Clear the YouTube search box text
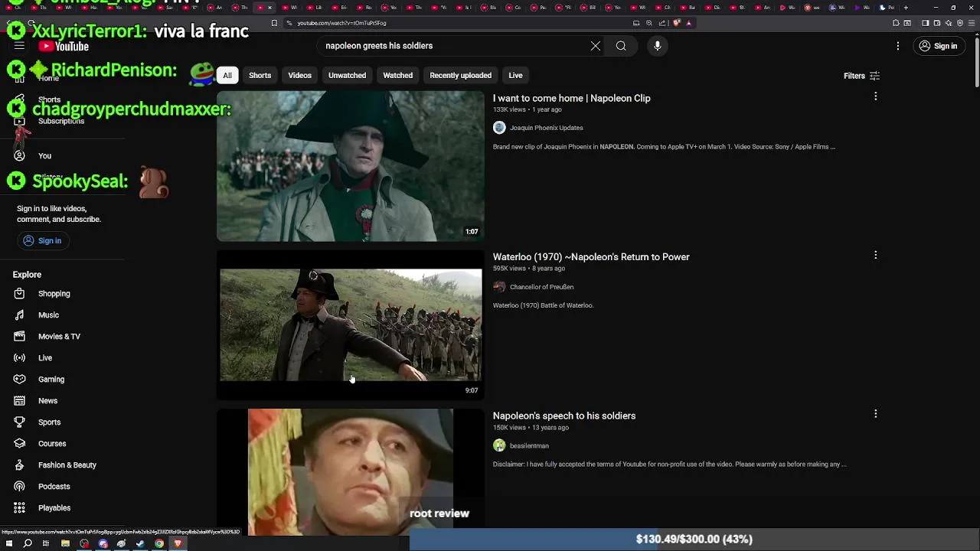980x551 pixels. [x=595, y=46]
